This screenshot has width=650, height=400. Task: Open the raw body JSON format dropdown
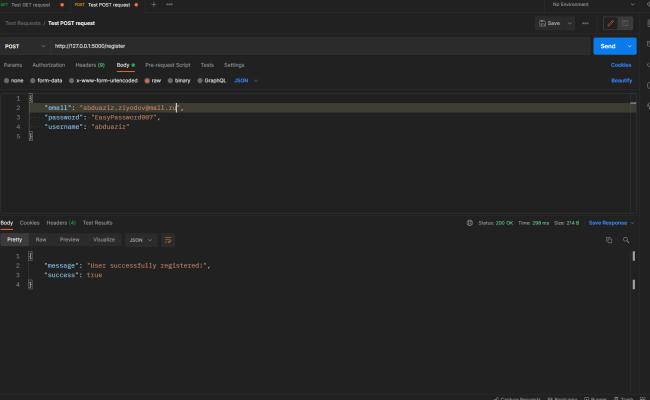click(246, 81)
